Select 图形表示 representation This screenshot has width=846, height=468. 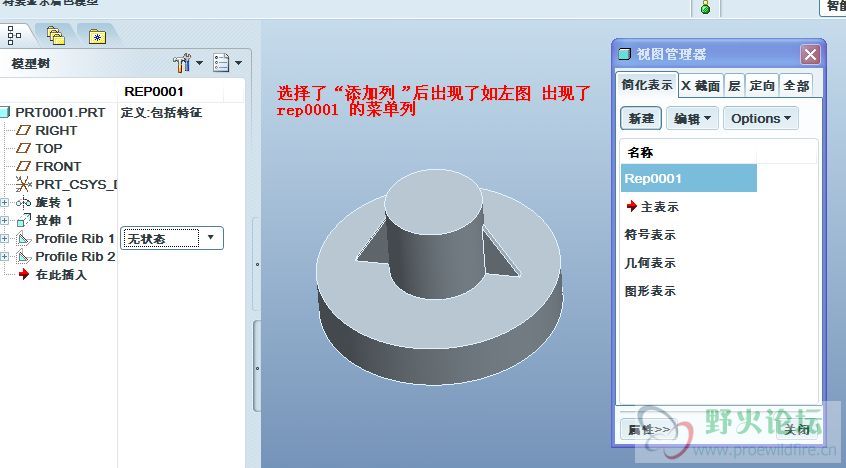click(x=650, y=291)
